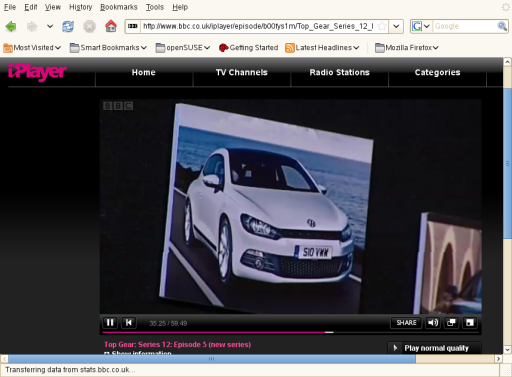The height and width of the screenshot is (377, 512).
Task: Click Play normal quality button
Action: point(435,348)
